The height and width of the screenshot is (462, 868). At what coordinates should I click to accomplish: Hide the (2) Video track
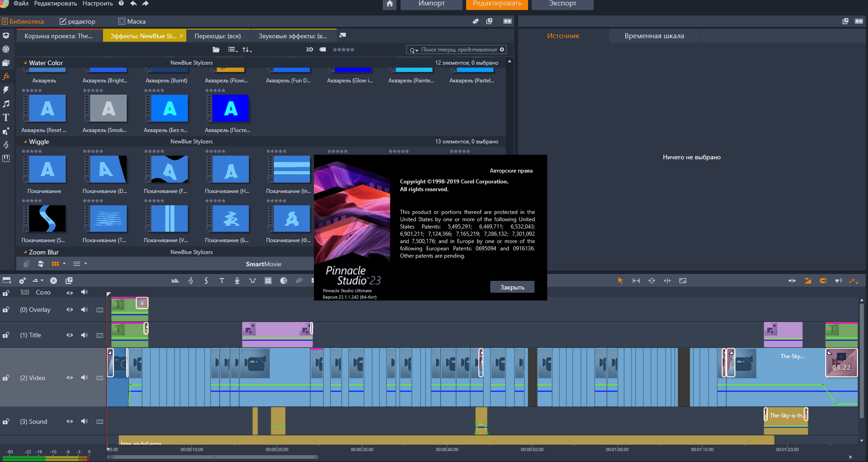(x=70, y=378)
